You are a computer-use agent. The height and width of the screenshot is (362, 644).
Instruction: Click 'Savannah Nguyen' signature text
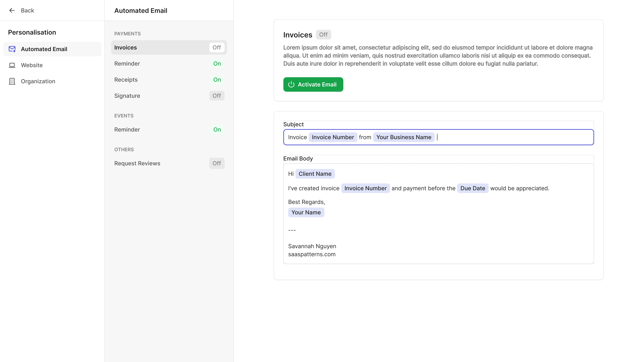(x=312, y=246)
